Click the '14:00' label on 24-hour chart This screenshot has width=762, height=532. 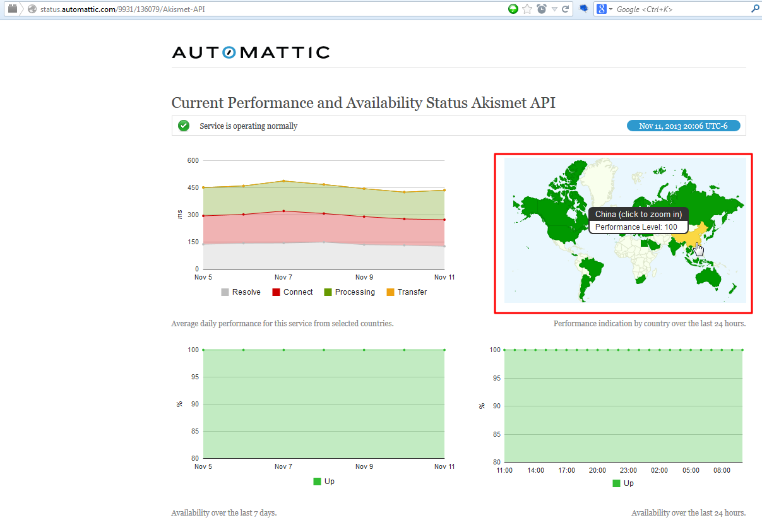coord(535,470)
